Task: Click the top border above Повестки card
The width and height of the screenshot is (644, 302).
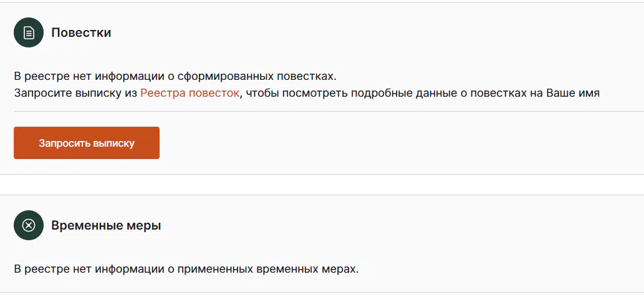Action: click(x=322, y=2)
